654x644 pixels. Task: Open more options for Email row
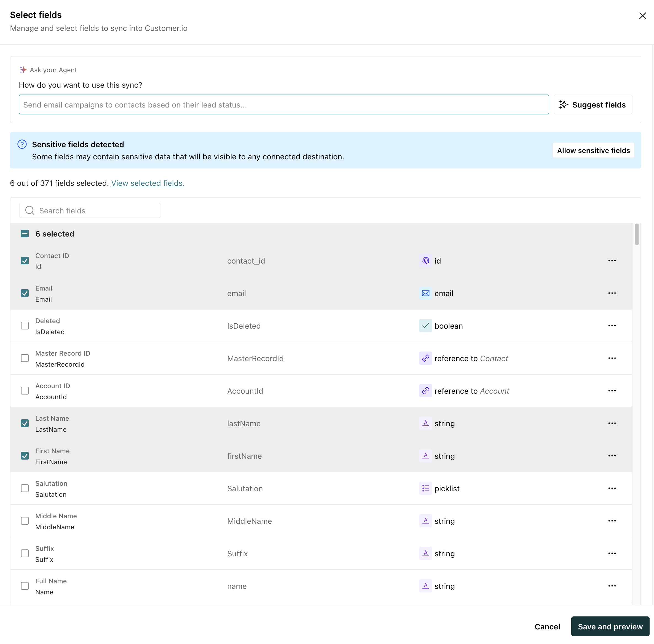tap(612, 293)
